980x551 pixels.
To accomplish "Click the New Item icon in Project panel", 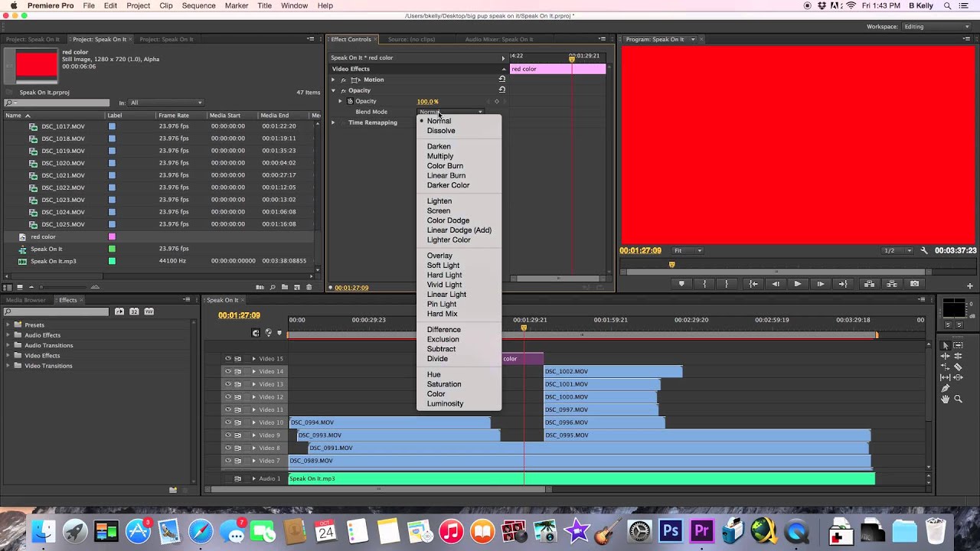I will pos(297,287).
